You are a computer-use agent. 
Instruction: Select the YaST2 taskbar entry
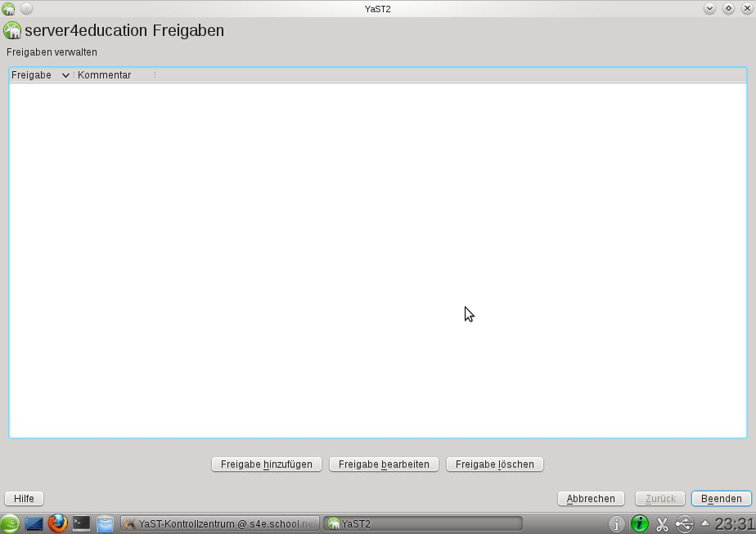pyautogui.click(x=422, y=523)
